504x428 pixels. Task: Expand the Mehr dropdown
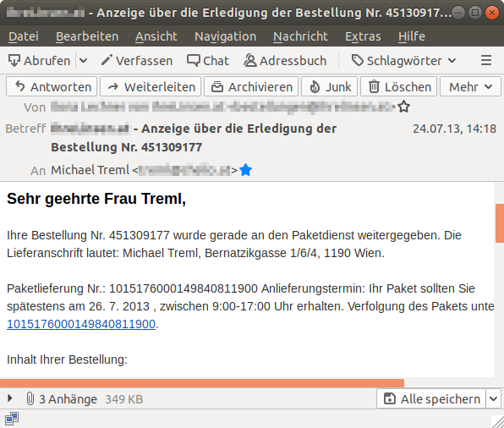470,86
